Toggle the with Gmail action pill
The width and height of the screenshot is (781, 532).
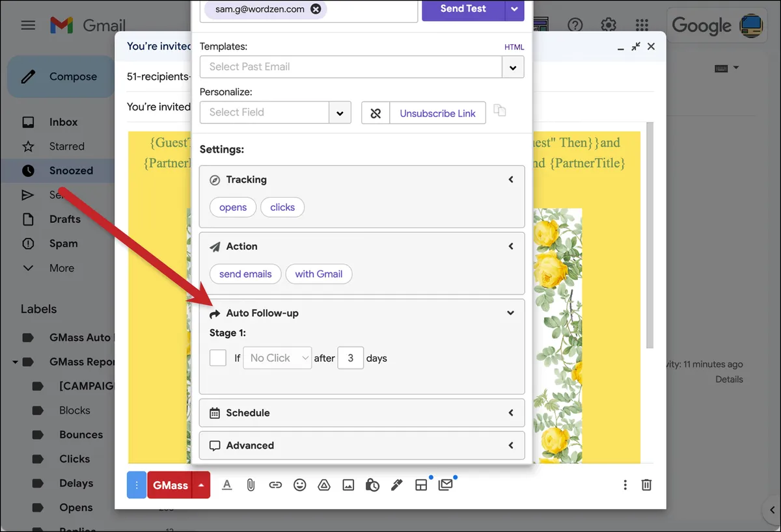click(x=319, y=274)
